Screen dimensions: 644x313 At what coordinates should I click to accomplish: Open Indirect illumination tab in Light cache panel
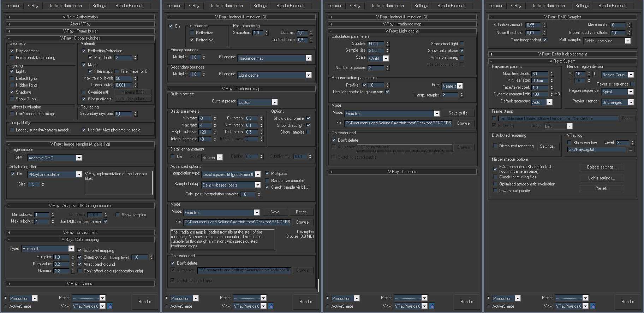pyautogui.click(x=388, y=6)
